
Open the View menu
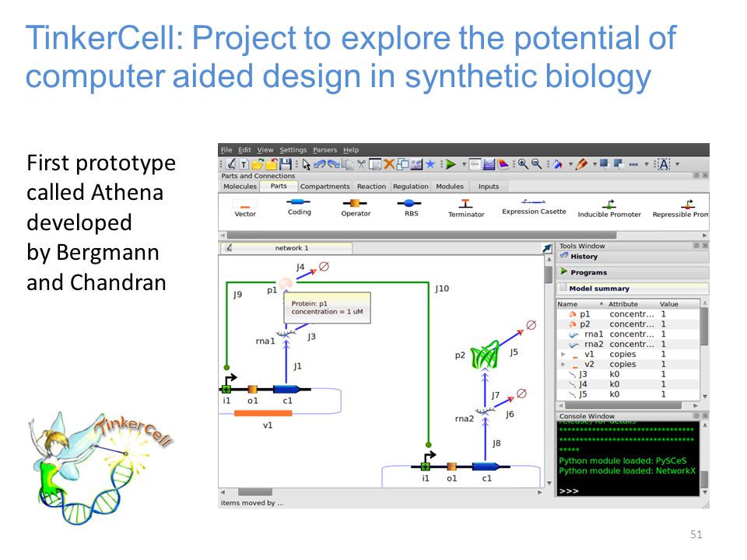[265, 149]
